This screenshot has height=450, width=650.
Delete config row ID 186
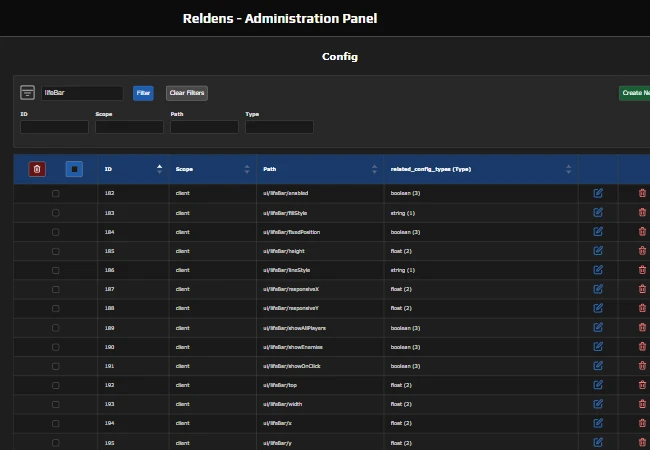pyautogui.click(x=642, y=270)
